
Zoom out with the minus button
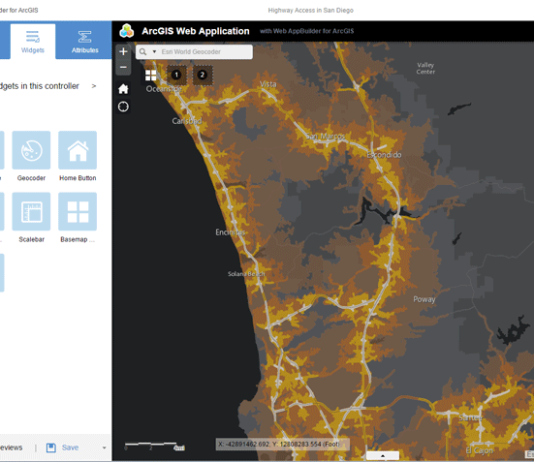[x=123, y=67]
